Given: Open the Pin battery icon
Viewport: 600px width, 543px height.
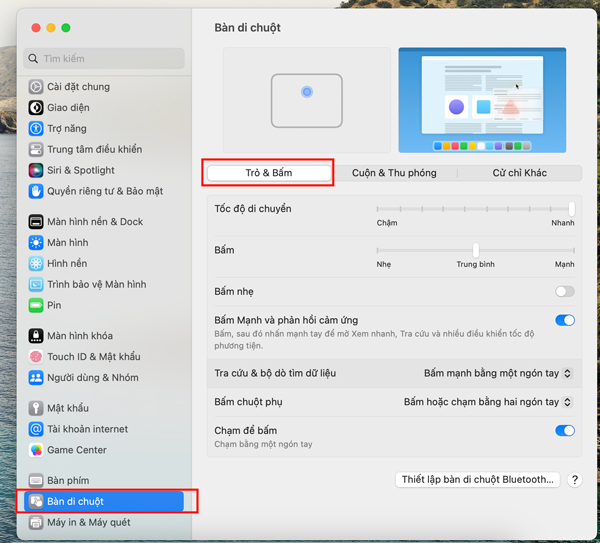Looking at the screenshot, I should coord(36,305).
